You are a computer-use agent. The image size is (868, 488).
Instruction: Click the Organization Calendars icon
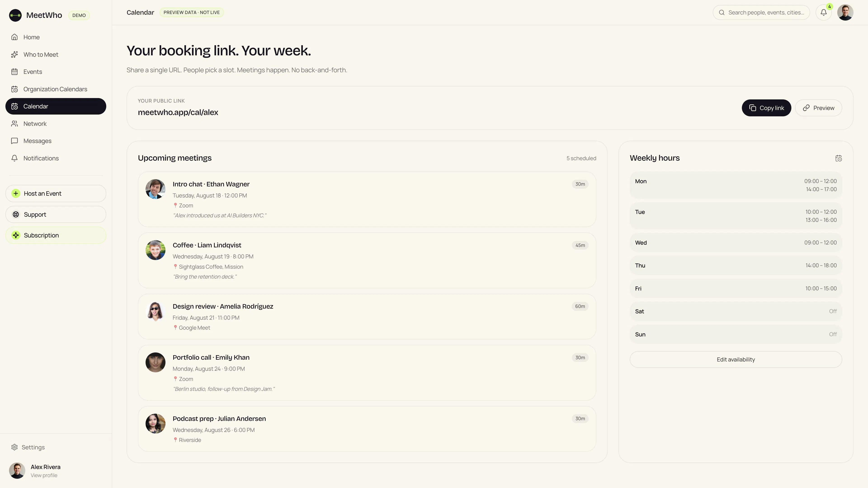pos(14,89)
